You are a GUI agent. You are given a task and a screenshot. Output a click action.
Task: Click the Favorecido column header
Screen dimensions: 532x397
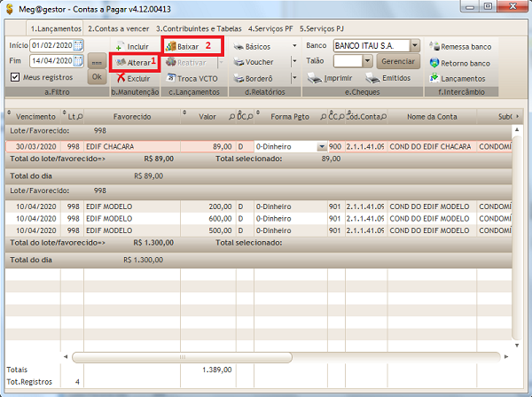pos(132,117)
